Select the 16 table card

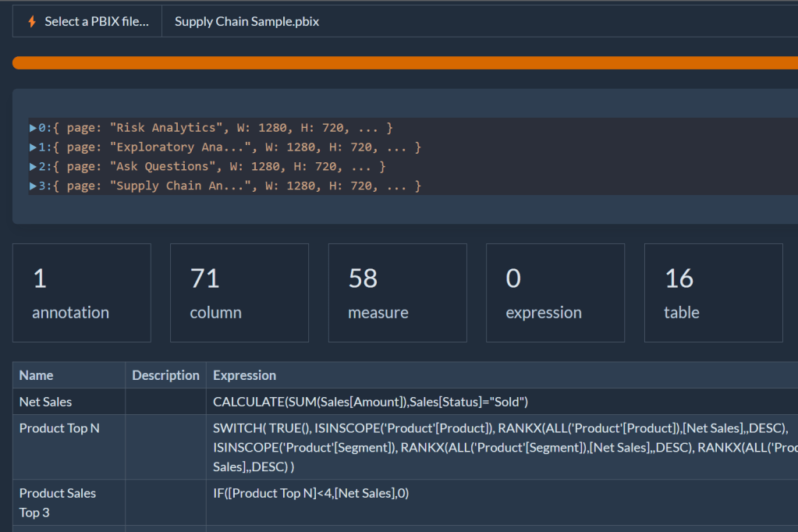pyautogui.click(x=712, y=293)
